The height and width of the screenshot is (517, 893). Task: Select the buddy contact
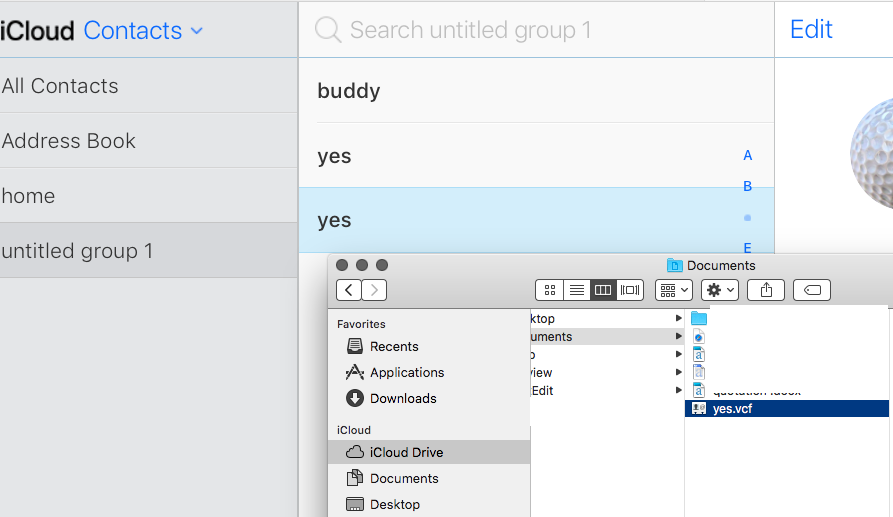coord(536,91)
